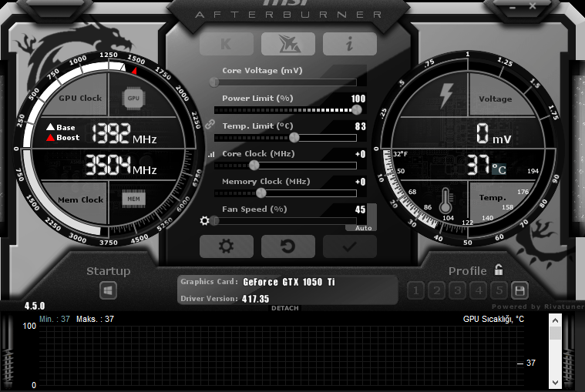Click the graph scrollbar up arrow
This screenshot has width=585, height=392.
[555, 320]
